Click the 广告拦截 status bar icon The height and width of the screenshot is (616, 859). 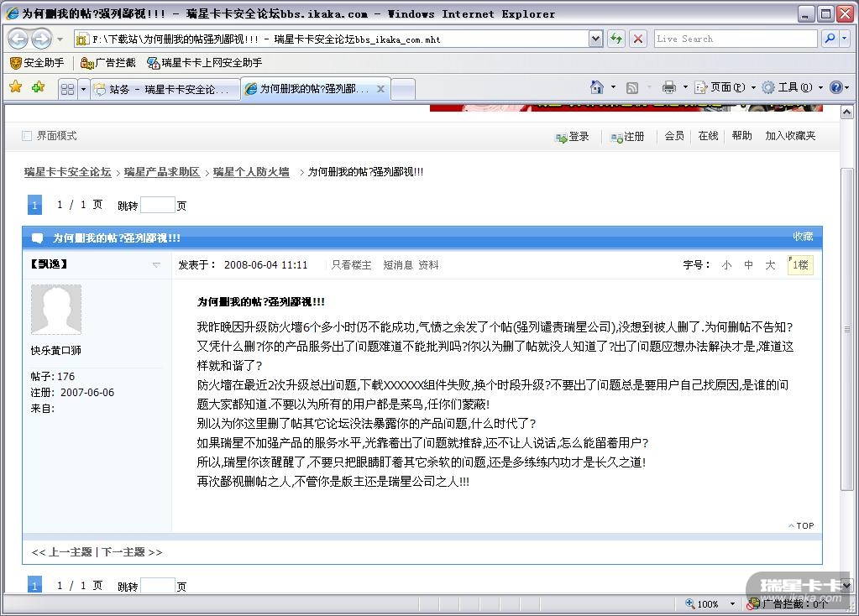point(752,604)
